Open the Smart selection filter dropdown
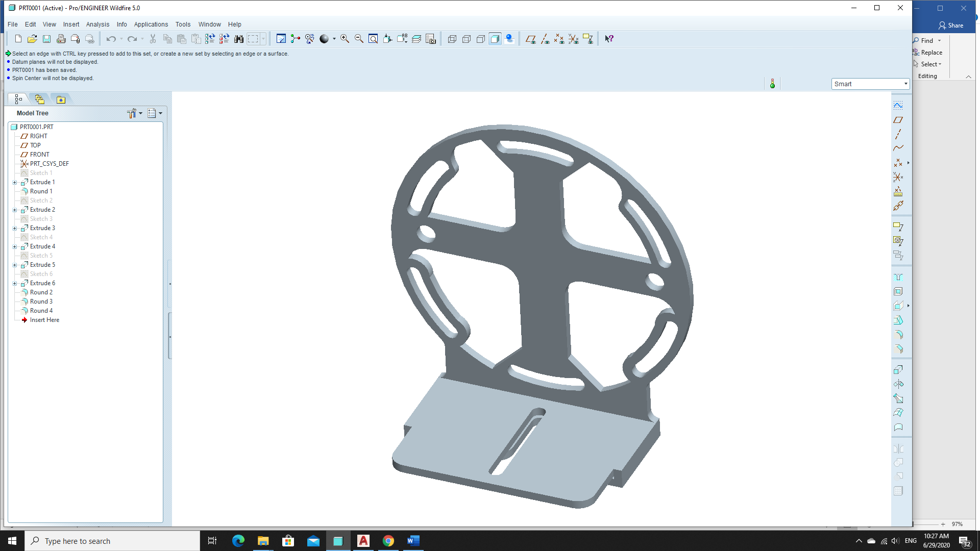The height and width of the screenshot is (551, 980). click(x=905, y=84)
